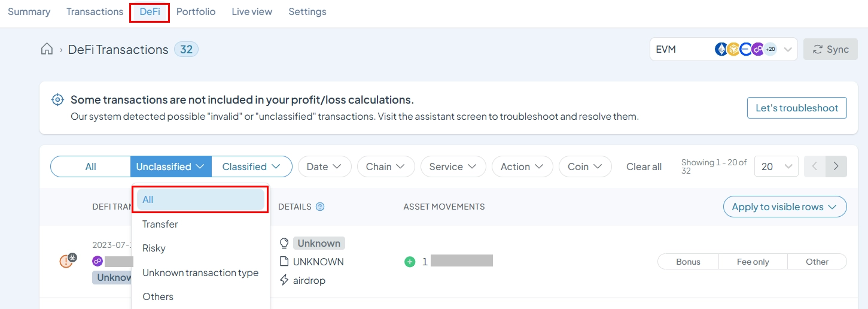The width and height of the screenshot is (868, 309).
Task: Click Clear all filters
Action: 644,166
